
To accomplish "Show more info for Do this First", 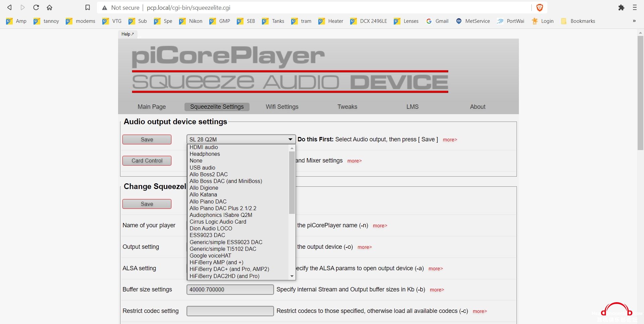I will click(450, 140).
